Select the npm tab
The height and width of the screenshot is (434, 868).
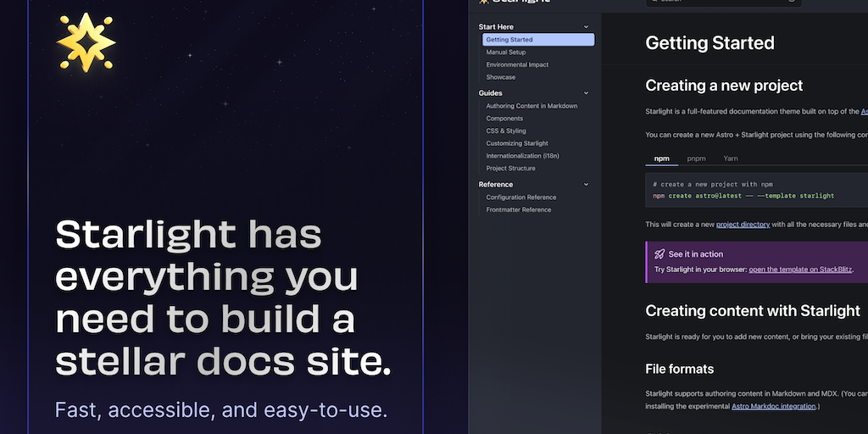661,159
